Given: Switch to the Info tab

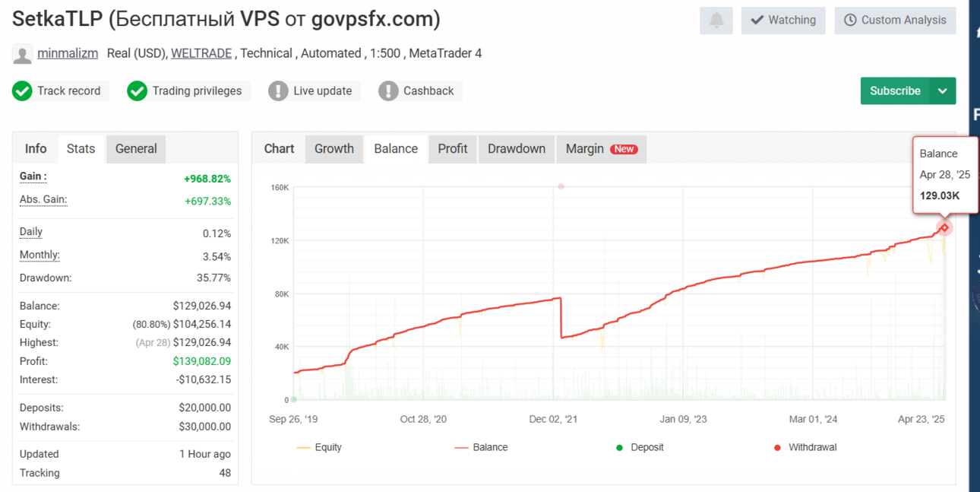Looking at the screenshot, I should [x=36, y=149].
